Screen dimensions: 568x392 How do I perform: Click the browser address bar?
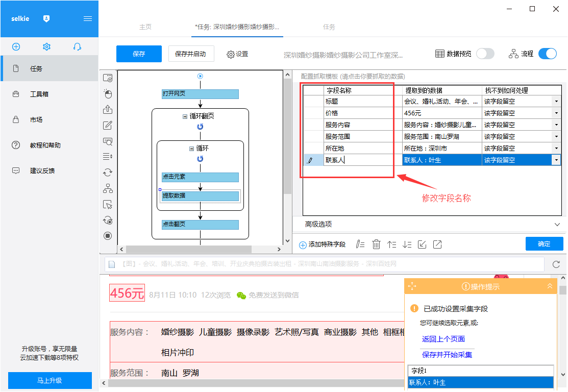pos(325,264)
